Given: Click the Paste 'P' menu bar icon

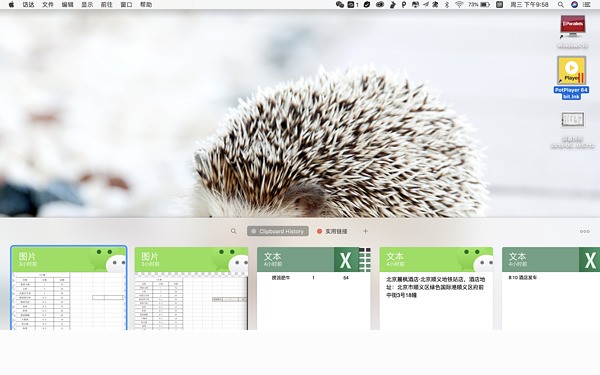Looking at the screenshot, I should 404,5.
